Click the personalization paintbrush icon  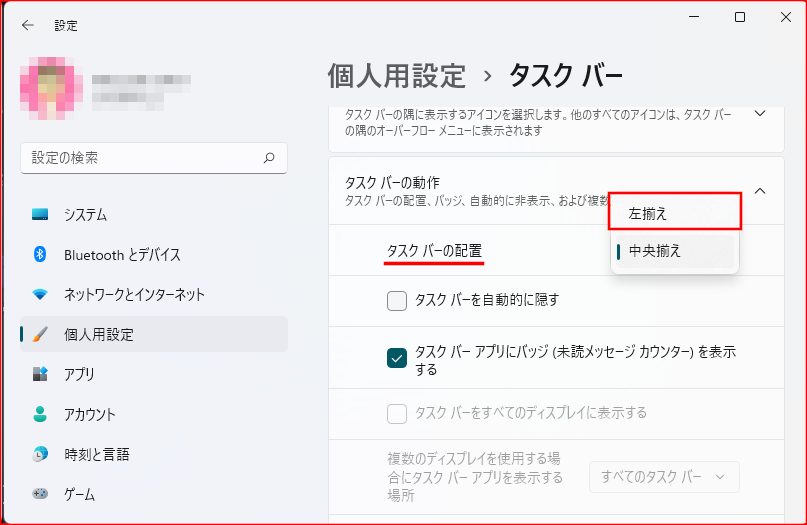[40, 334]
